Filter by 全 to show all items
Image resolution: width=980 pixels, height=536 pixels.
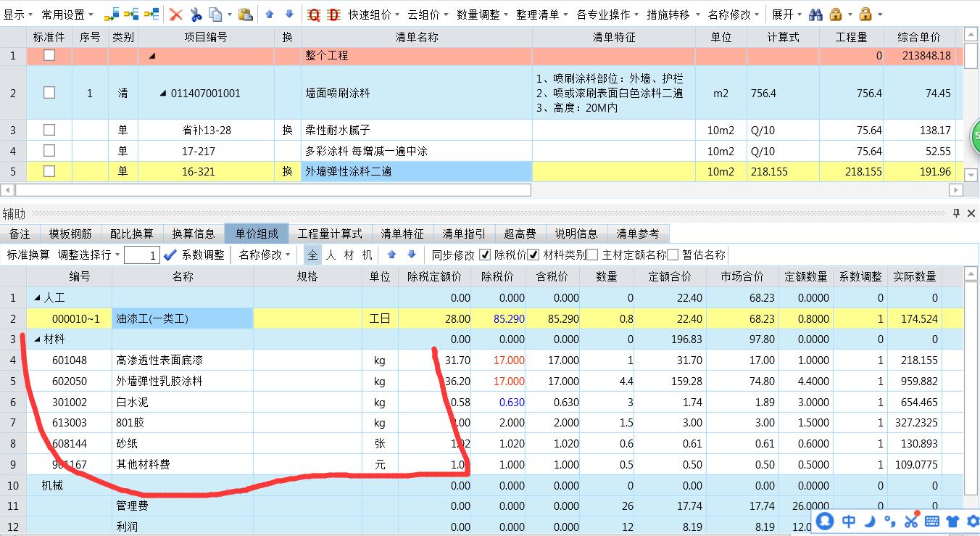(312, 255)
